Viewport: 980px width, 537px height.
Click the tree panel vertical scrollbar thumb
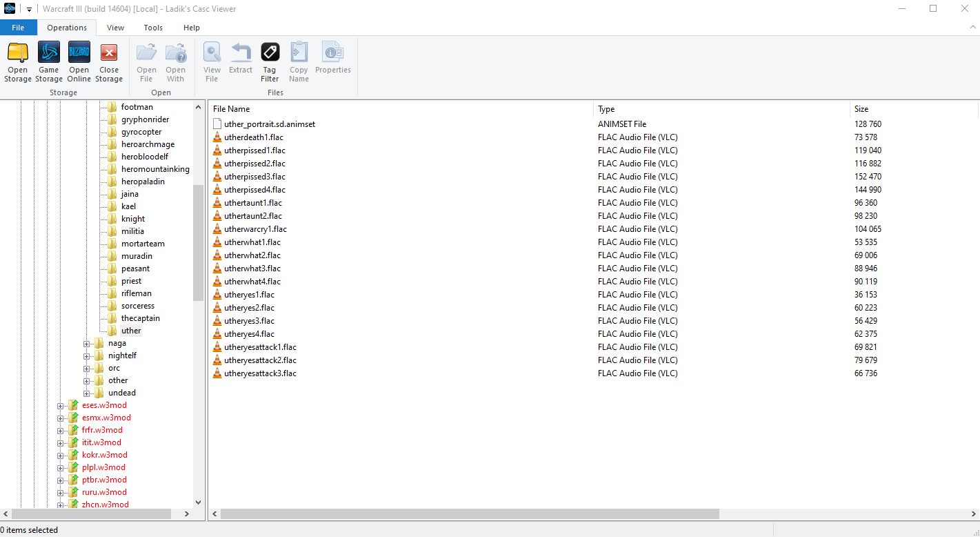[x=199, y=242]
